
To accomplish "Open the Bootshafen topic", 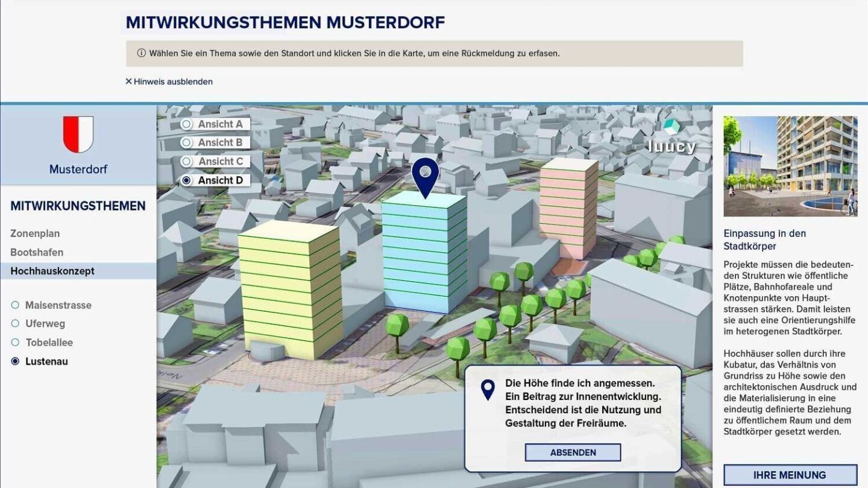I will 37,252.
